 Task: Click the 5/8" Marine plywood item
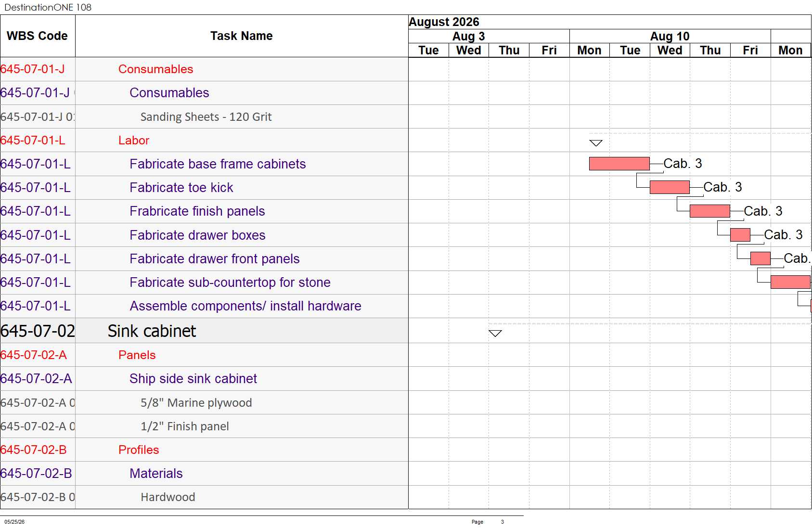(196, 403)
